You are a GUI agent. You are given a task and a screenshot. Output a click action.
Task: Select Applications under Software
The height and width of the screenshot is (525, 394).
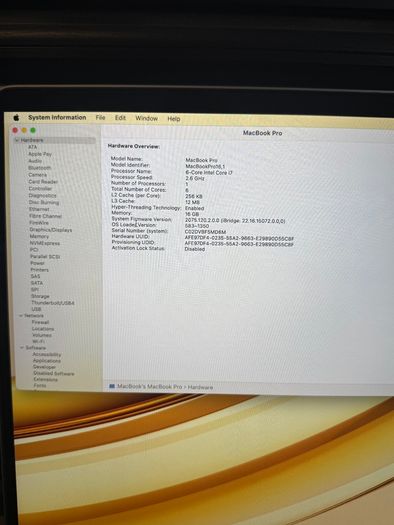pyautogui.click(x=47, y=361)
